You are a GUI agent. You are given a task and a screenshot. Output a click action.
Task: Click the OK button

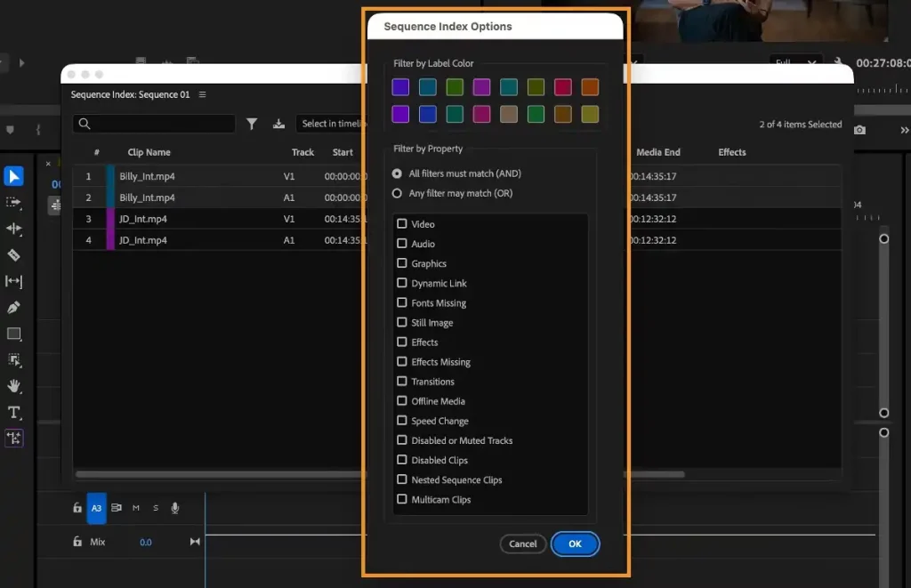pyautogui.click(x=575, y=544)
